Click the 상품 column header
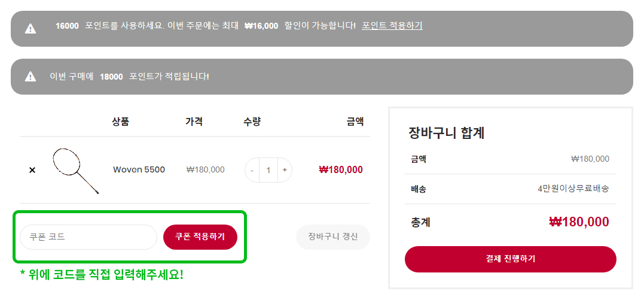The image size is (644, 300). 120,122
